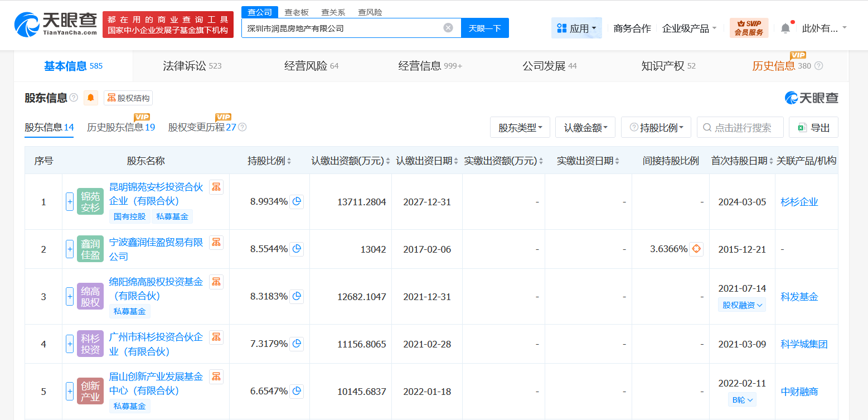The height and width of the screenshot is (420, 868).
Task: Open equity chart icon beside 宁波鑫润佳盈
Action: click(x=297, y=249)
